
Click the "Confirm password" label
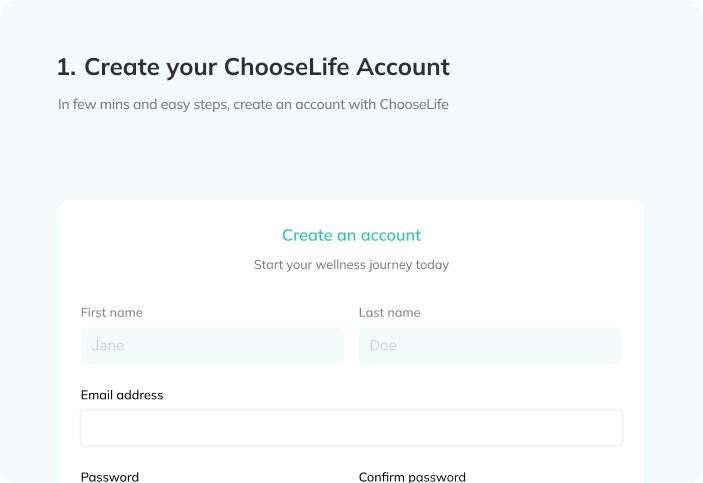(x=412, y=477)
